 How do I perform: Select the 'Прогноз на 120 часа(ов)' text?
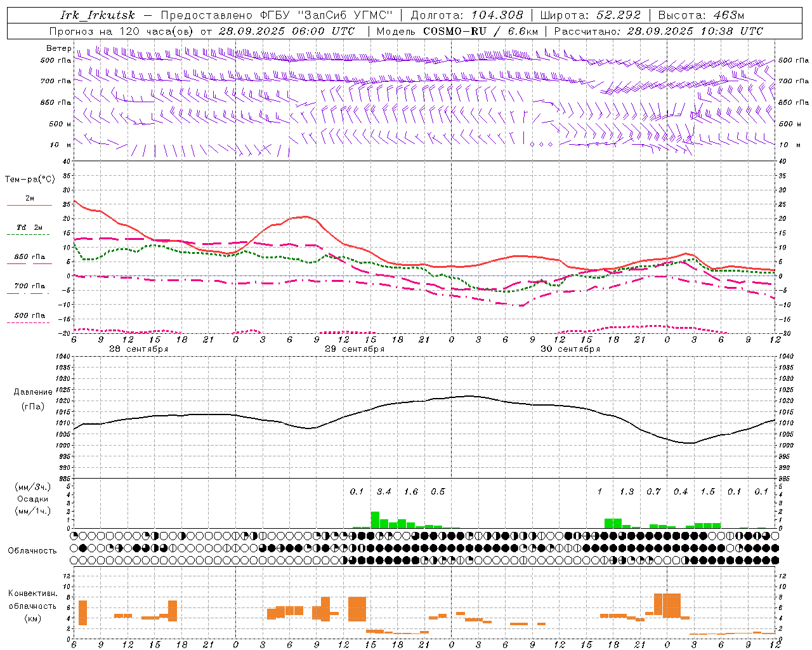pyautogui.click(x=122, y=31)
